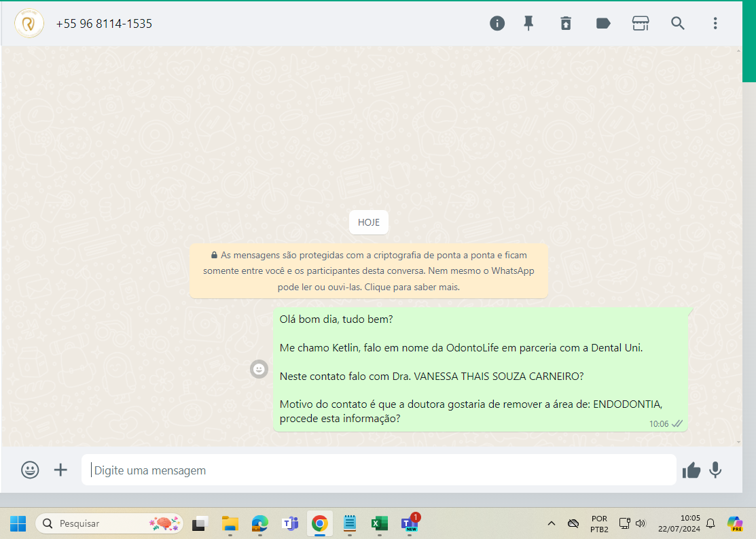Click the OneDrive cloud tray icon
Viewport: 756px width, 539px height.
(x=573, y=523)
